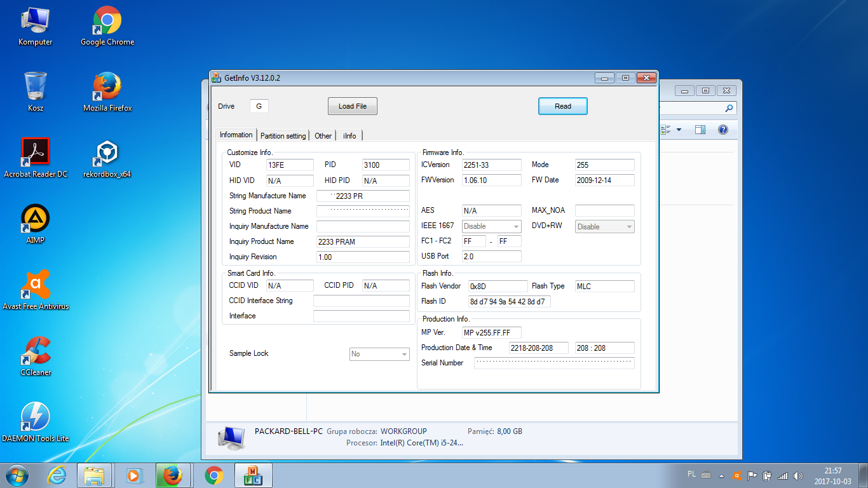Click the ICVersion field 2251-33
Viewport: 868px width, 488px height.
tap(492, 165)
